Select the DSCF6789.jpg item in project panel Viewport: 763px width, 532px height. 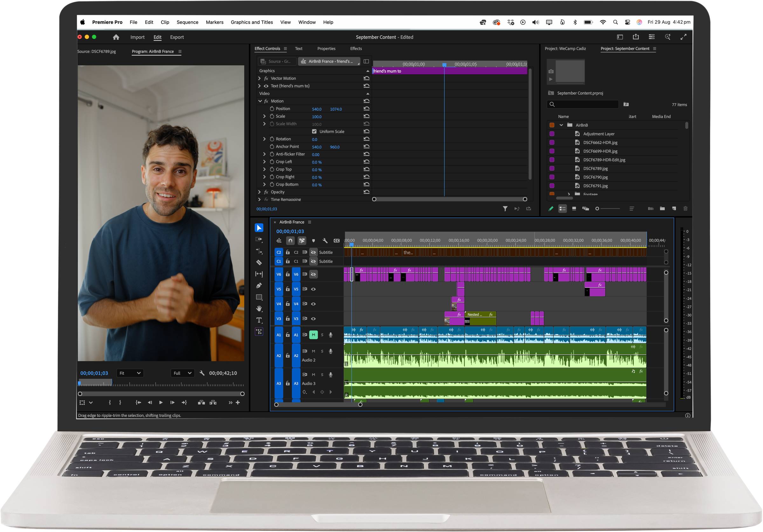595,169
